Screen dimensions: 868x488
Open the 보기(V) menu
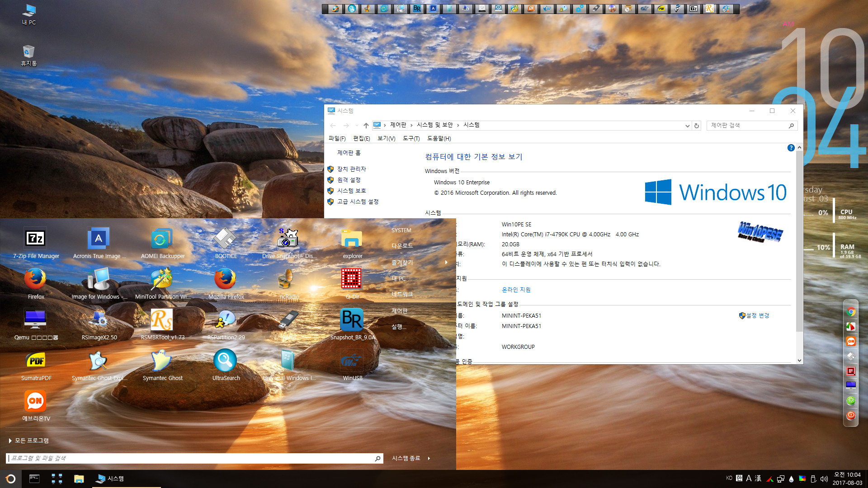click(386, 138)
